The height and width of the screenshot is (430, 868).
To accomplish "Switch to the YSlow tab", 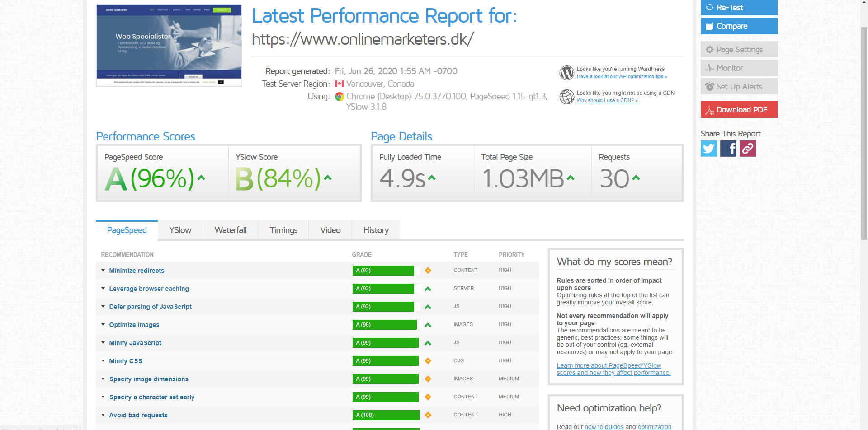I will pyautogui.click(x=180, y=230).
